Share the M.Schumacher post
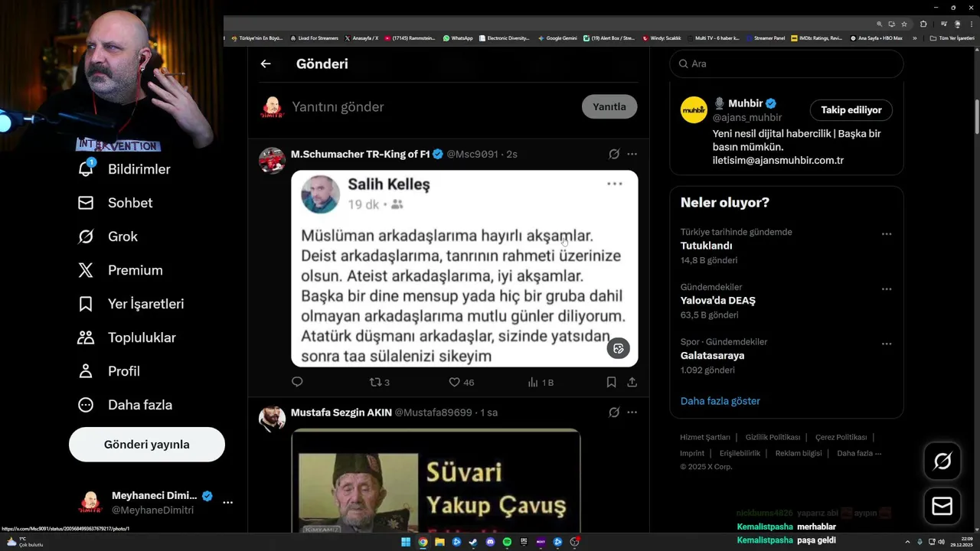The width and height of the screenshot is (980, 551). point(632,382)
